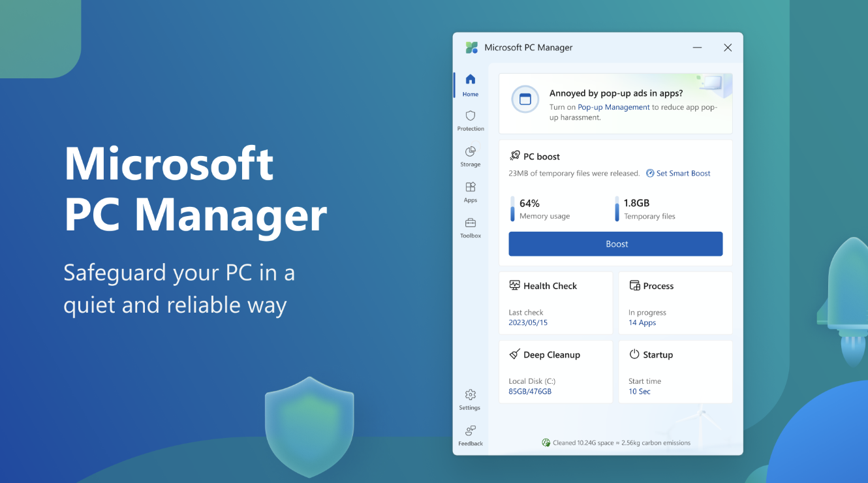868x483 pixels.
Task: Select the Storage pie chart icon
Action: pyautogui.click(x=470, y=152)
